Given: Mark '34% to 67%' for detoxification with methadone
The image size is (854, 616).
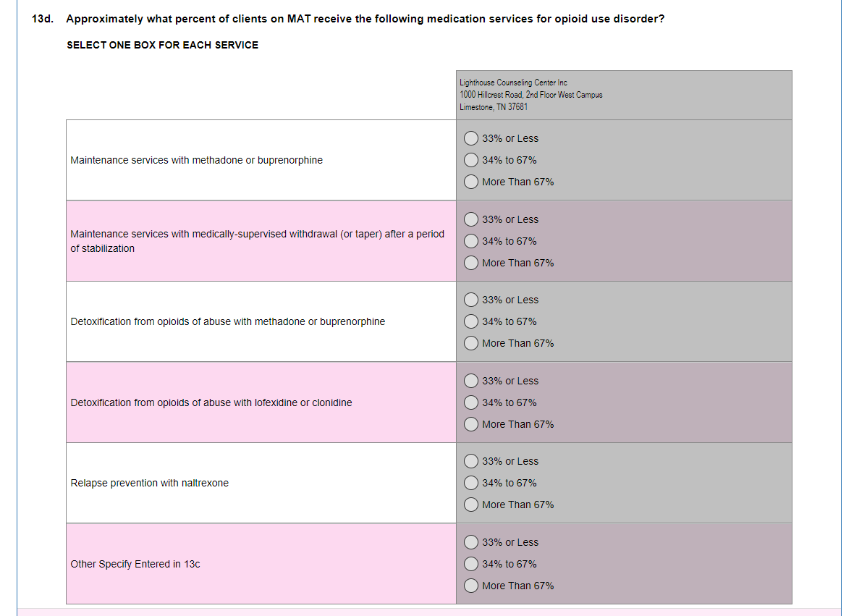Looking at the screenshot, I should click(471, 322).
